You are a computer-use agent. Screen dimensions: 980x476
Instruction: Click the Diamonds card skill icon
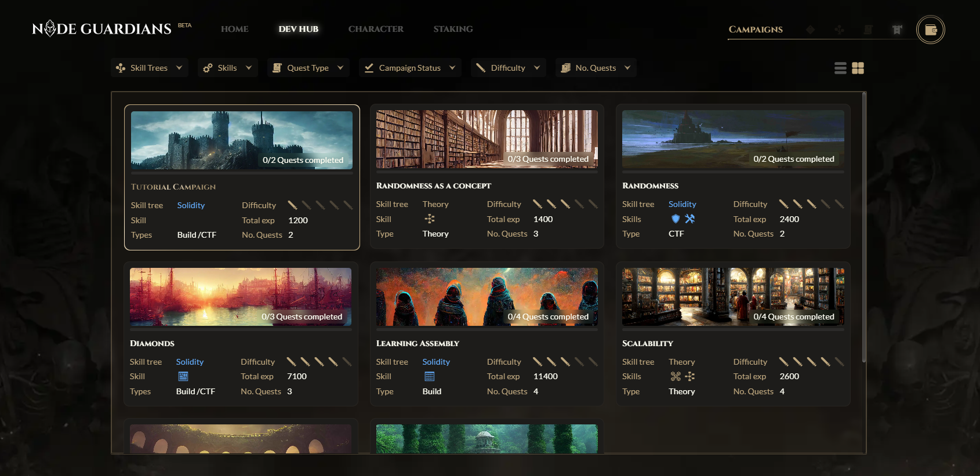[183, 376]
